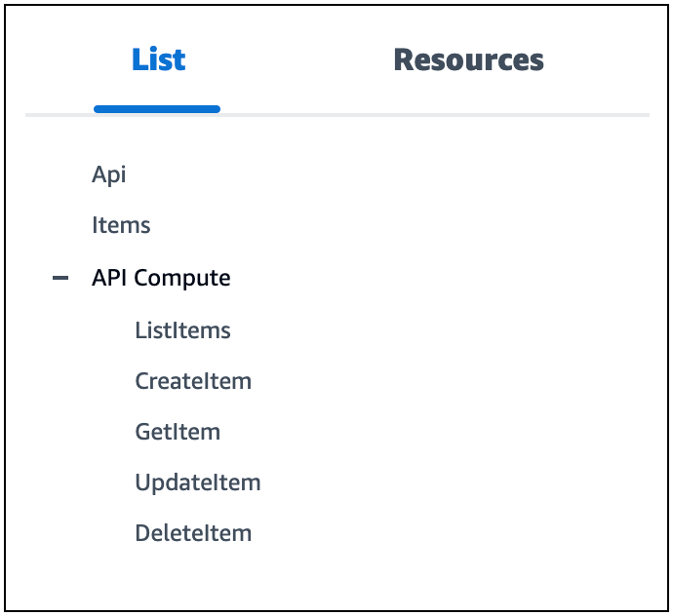Screen dimensions: 673x616
Task: Choose GetItem from the compute list
Action: coord(178,432)
